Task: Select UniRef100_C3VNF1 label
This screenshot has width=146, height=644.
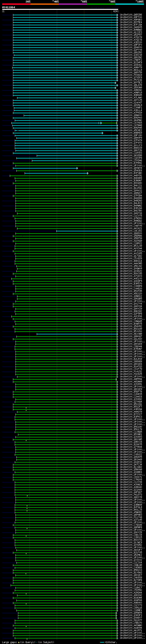Action: [x=131, y=108]
